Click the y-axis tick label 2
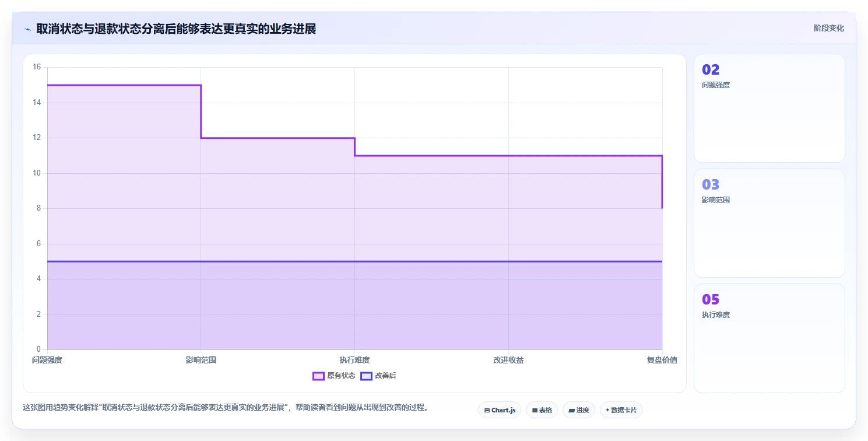868x441 pixels. point(38,314)
